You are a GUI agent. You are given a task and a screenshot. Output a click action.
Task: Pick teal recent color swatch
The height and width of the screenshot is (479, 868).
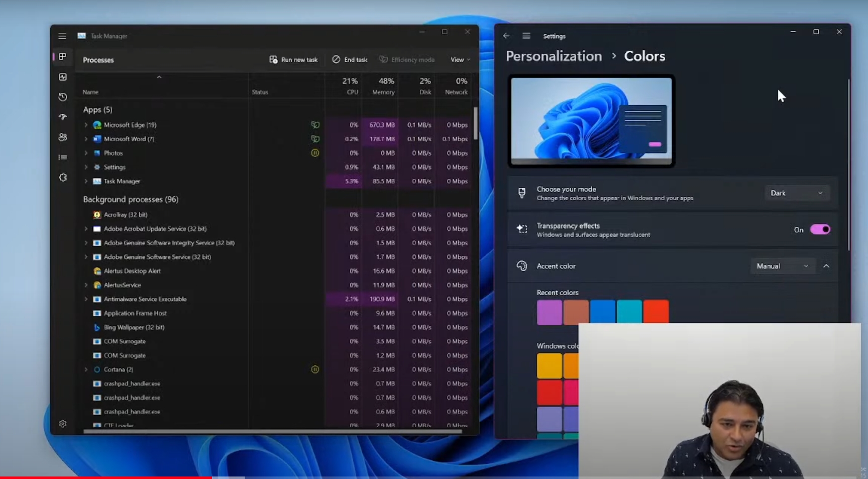click(629, 312)
